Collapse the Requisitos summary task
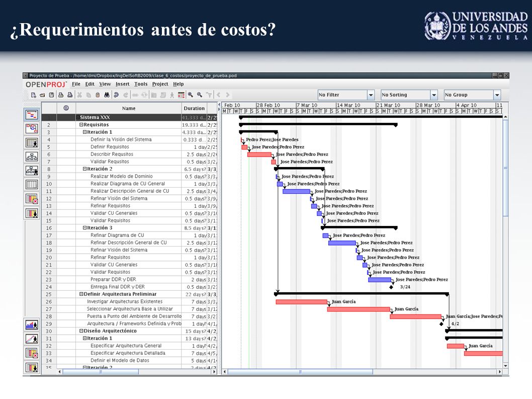532x399 pixels. (x=81, y=125)
